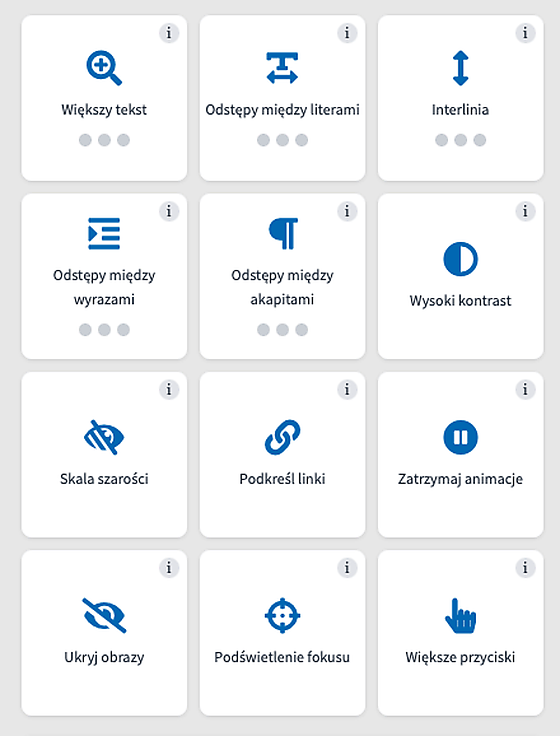Image resolution: width=560 pixels, height=736 pixels.
Task: Enable Skala szarości mode
Action: (104, 437)
